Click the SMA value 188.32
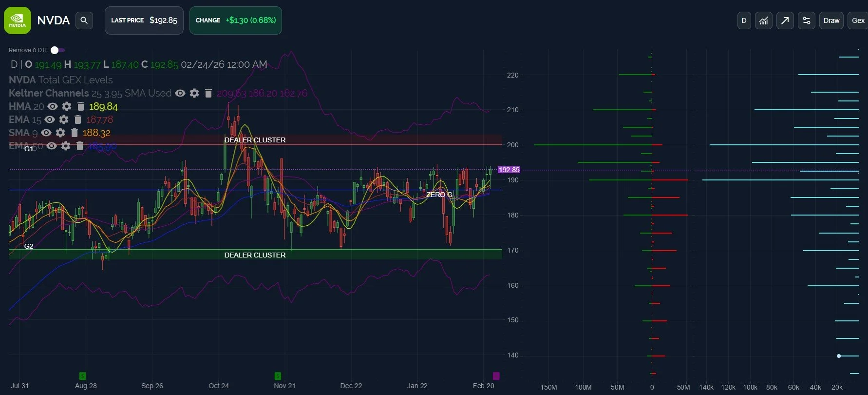 click(x=96, y=133)
